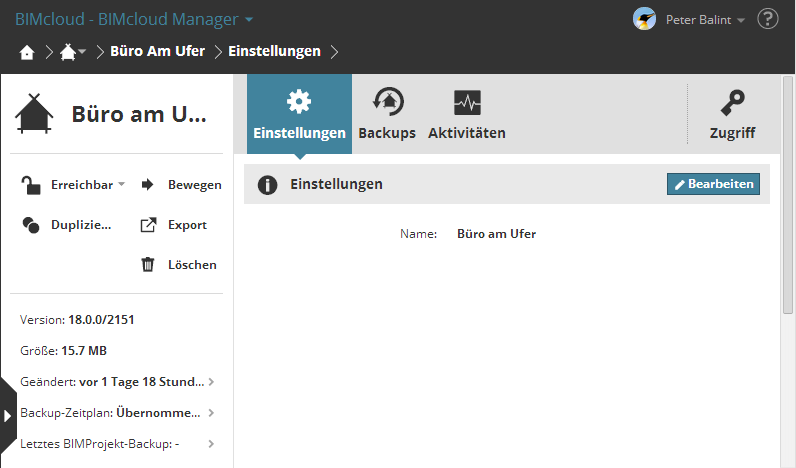Click the Größe 15.7 MB text

click(x=63, y=351)
